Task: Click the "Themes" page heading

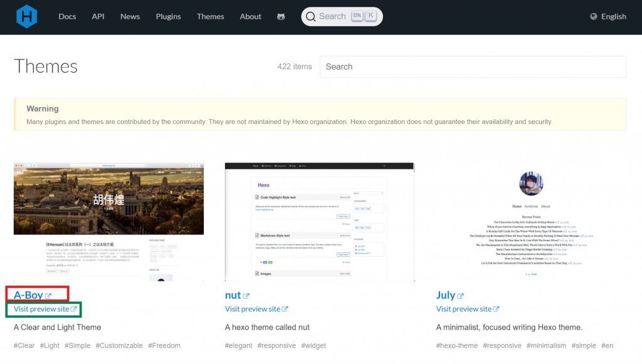Action: point(45,66)
